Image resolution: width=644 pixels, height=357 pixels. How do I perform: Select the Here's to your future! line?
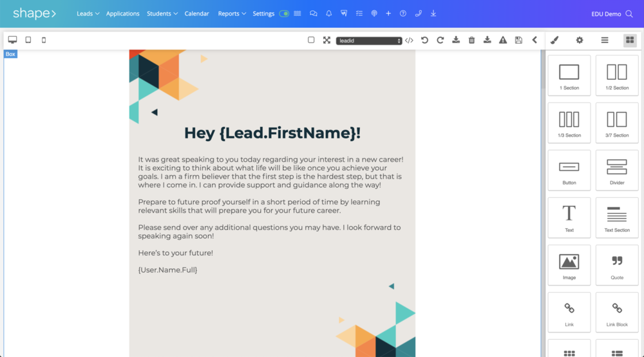175,253
